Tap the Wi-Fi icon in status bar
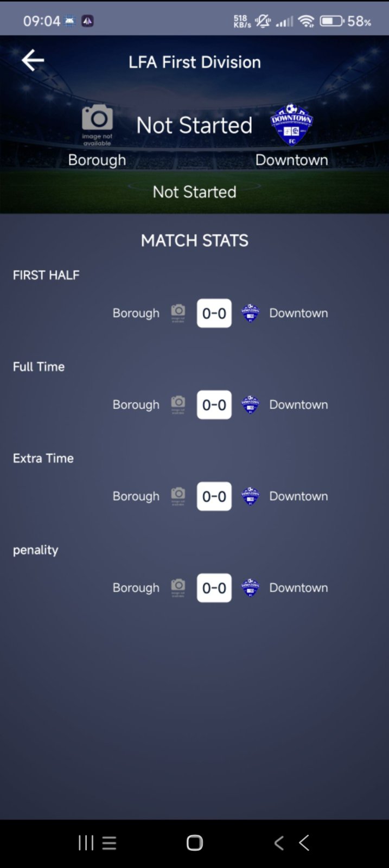Screen dimensions: 389x868 [307, 21]
